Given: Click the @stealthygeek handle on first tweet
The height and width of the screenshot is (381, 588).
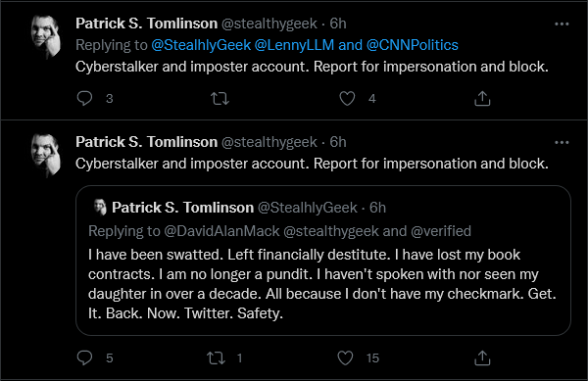Looking at the screenshot, I should point(269,24).
